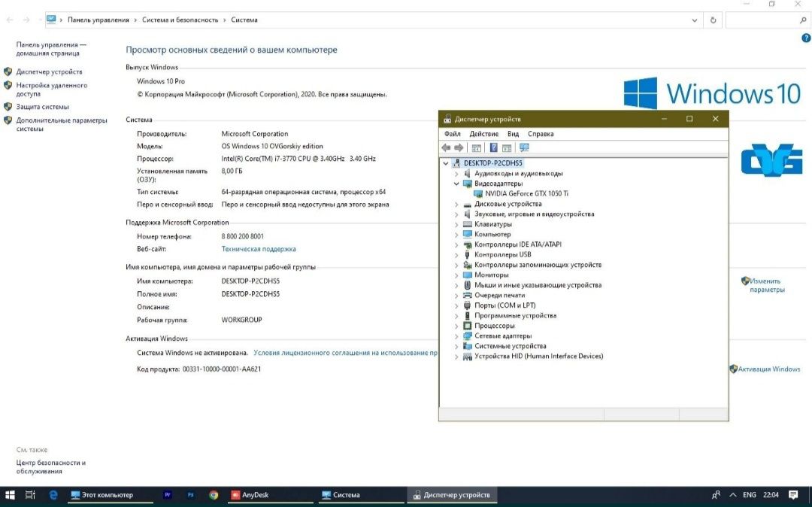Select the Очереди печати category
This screenshot has width=812, height=507.
click(x=500, y=295)
